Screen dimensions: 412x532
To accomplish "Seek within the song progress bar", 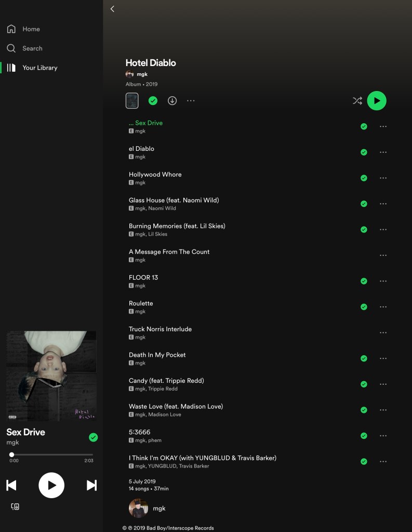I will pos(52,455).
